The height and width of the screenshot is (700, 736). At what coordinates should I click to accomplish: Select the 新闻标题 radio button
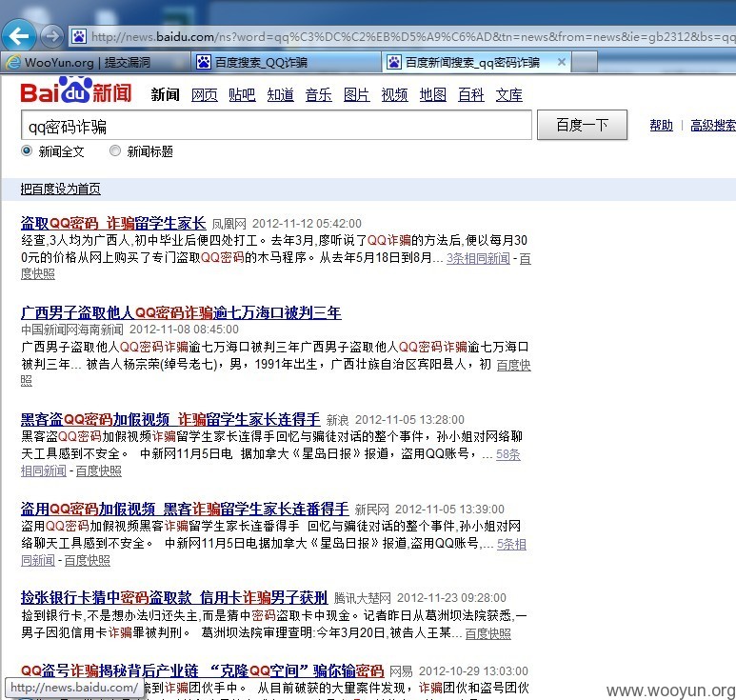(x=115, y=150)
